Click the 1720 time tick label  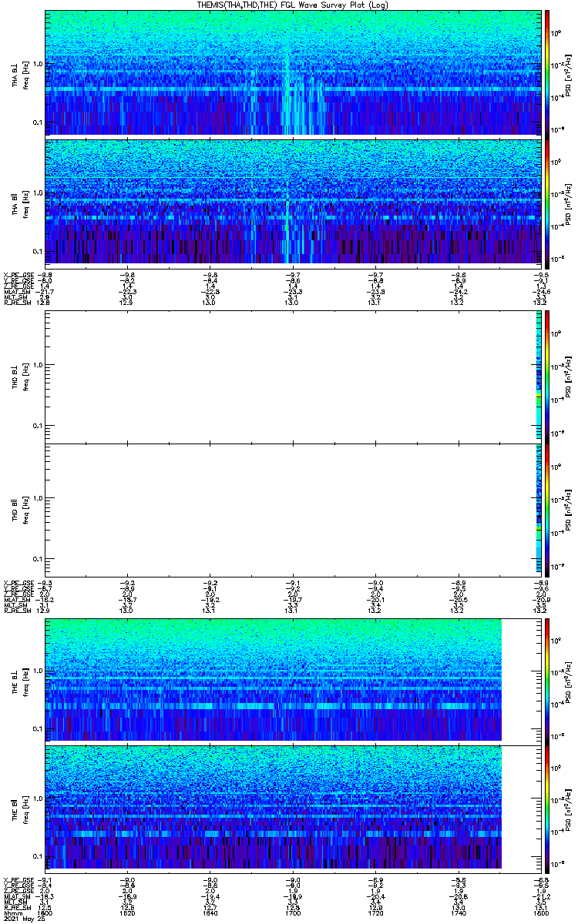(x=375, y=913)
